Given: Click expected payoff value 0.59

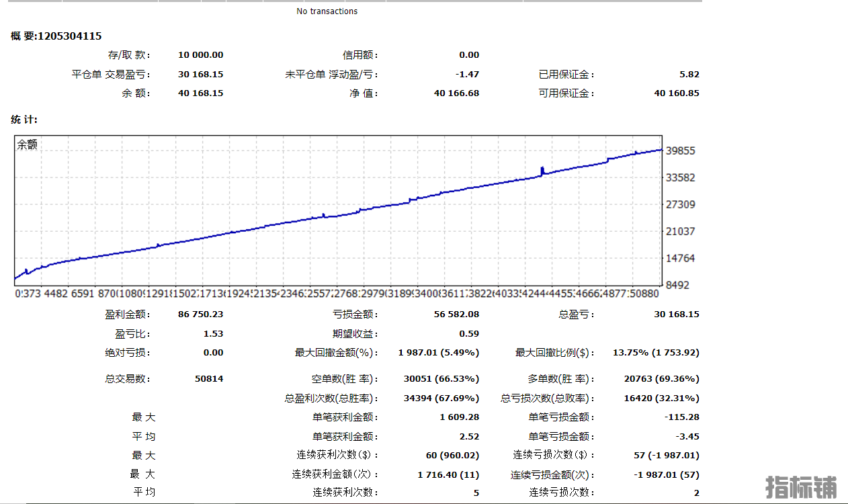Looking at the screenshot, I should click(x=469, y=333).
